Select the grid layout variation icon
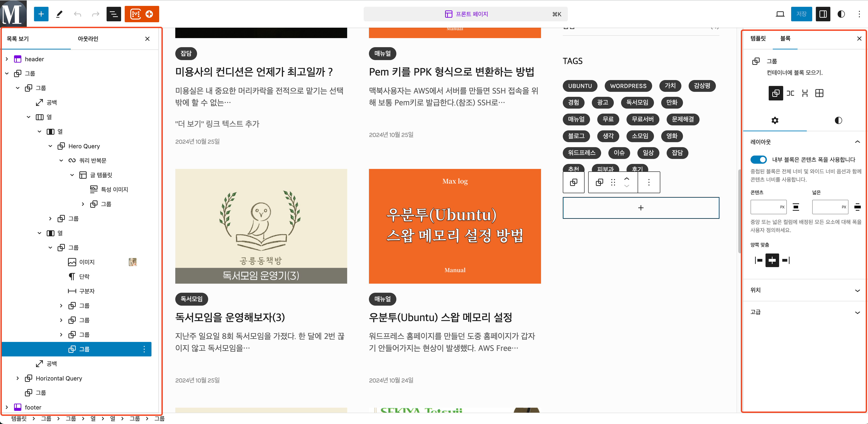The image size is (868, 424). coord(819,93)
